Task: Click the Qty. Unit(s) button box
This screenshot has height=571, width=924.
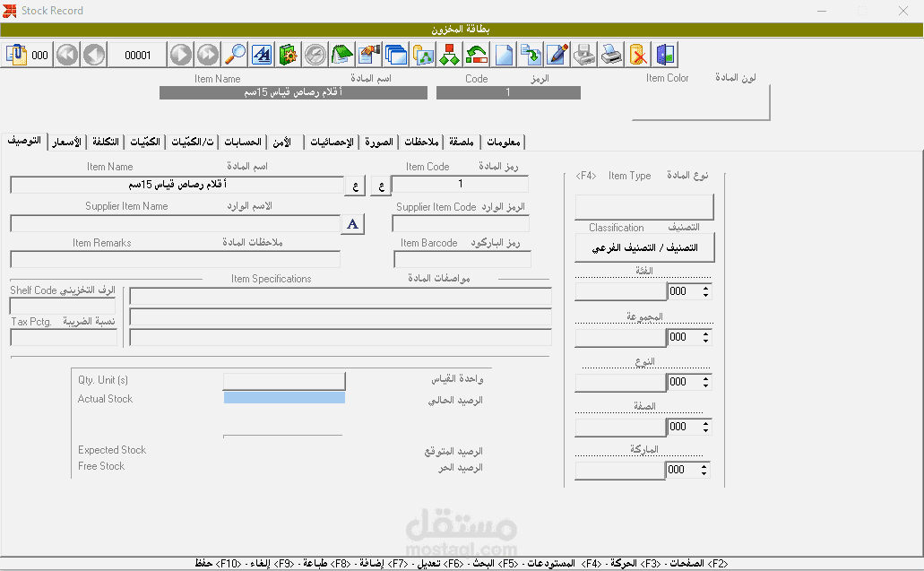Action: (284, 381)
